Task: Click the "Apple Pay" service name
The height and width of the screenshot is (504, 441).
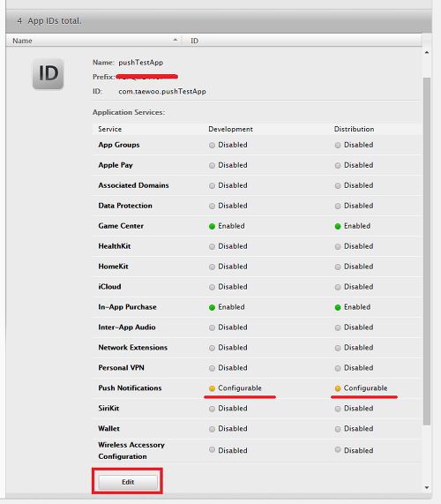Action: tap(116, 165)
